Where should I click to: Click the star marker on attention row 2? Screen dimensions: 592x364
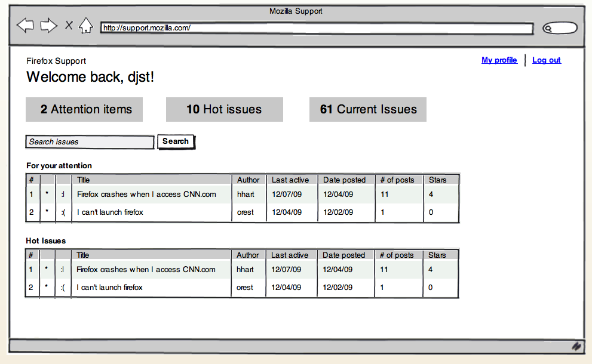pos(47,211)
